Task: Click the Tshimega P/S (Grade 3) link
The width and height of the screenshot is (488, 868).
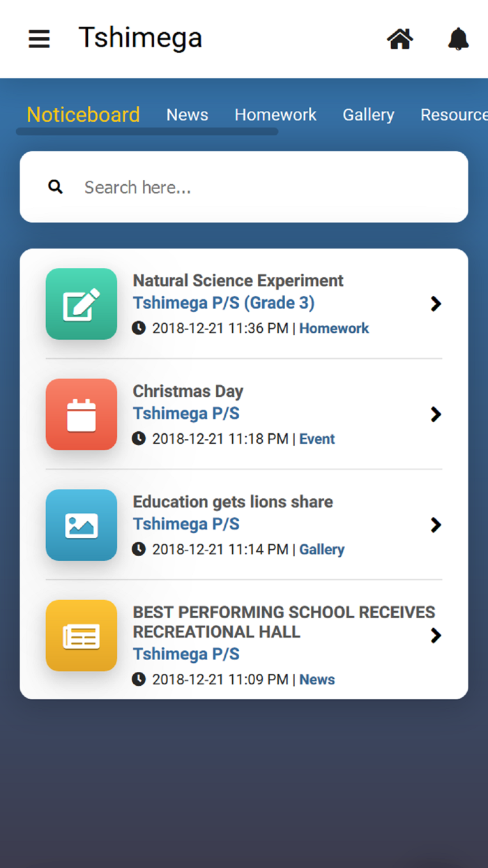Action: coord(224,303)
